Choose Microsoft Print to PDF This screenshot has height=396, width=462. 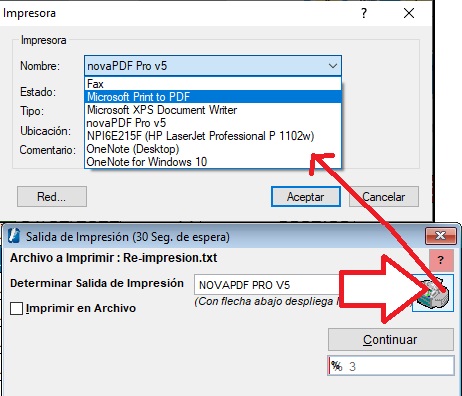213,97
